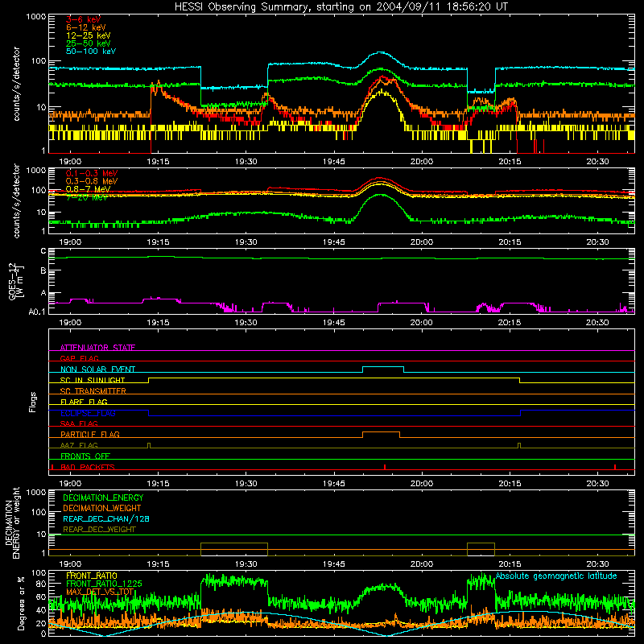Click the BAD_PACKETS spike near 20:33
The height and width of the screenshot is (644, 644).
(x=615, y=467)
